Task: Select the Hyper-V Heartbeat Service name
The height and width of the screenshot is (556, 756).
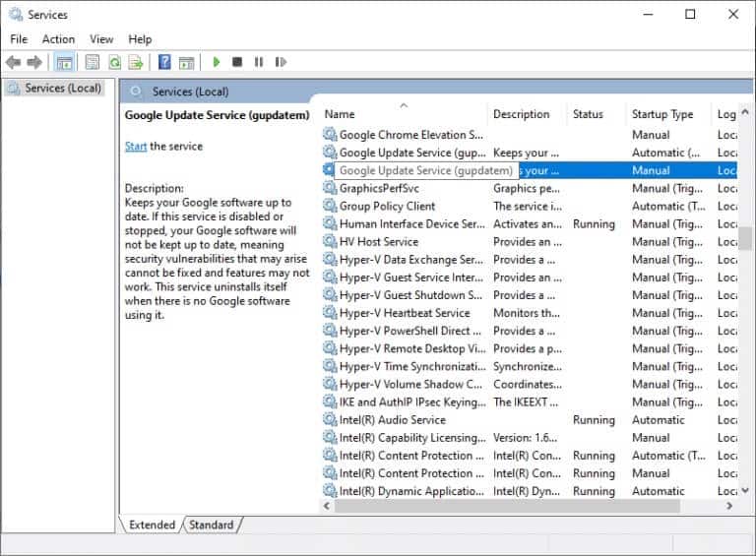Action: coord(405,313)
